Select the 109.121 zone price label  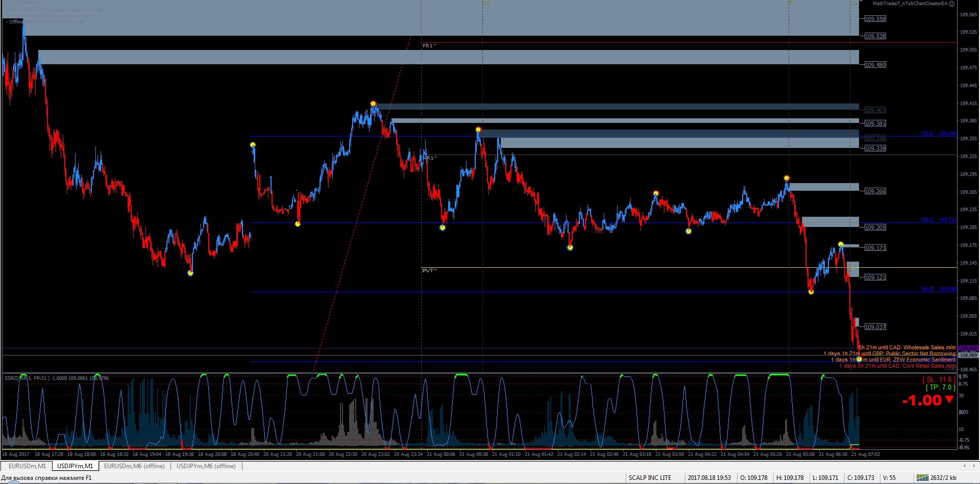pos(875,277)
